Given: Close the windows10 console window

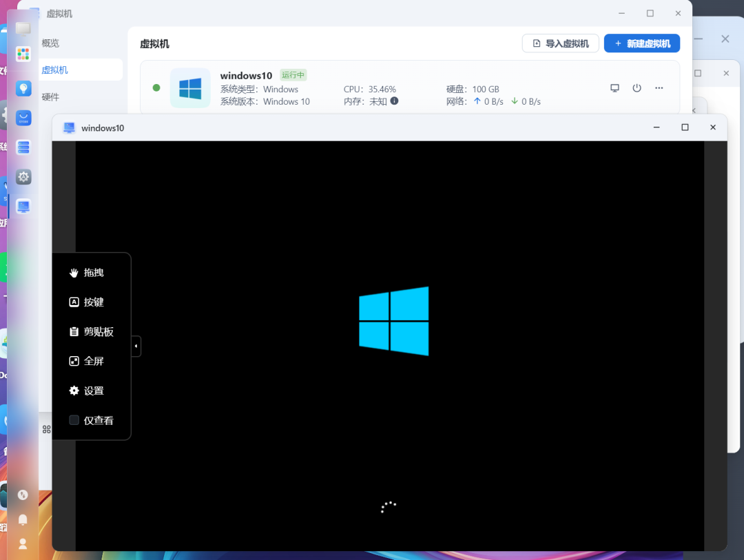Looking at the screenshot, I should pos(713,127).
